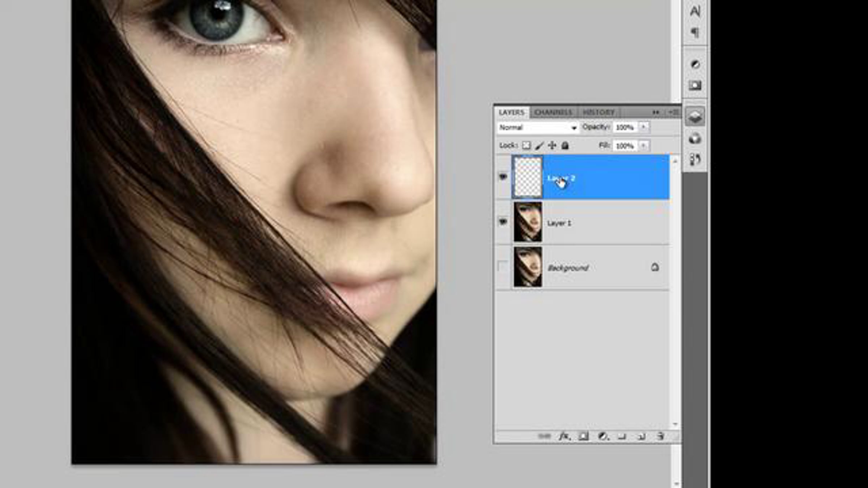Viewport: 868px width, 488px height.
Task: Open the Paragraph panel icon
Action: [x=695, y=33]
